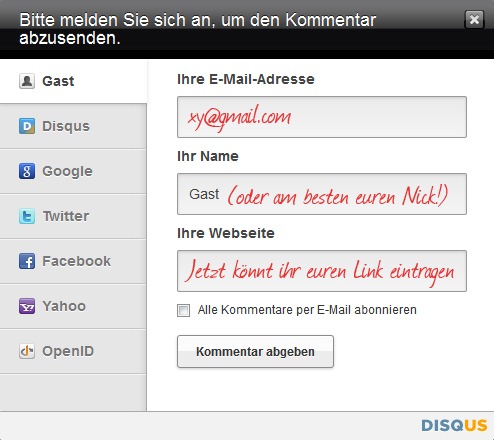Click the Twitter bird icon

pyautogui.click(x=27, y=216)
